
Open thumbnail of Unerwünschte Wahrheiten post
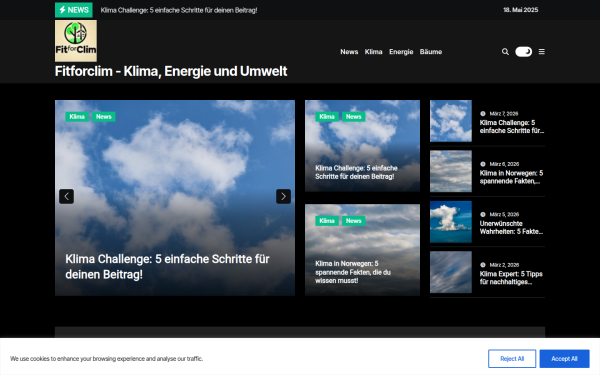pos(451,222)
